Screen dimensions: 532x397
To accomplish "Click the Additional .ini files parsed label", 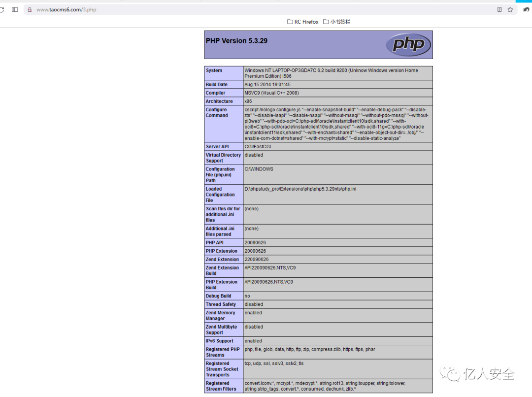I will coord(220,232).
